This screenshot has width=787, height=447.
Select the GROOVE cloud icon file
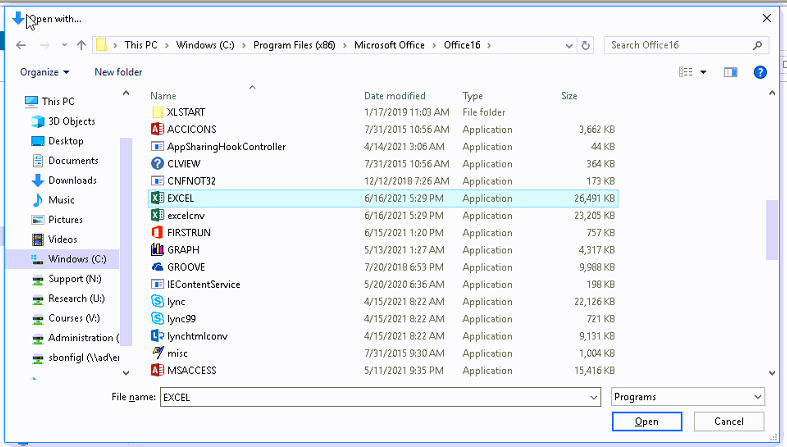coord(157,267)
